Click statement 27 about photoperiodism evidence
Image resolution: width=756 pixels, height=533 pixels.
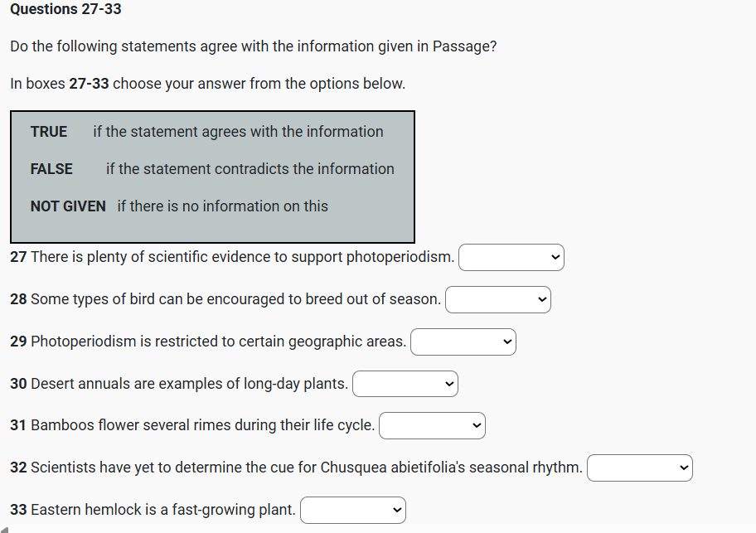pyautogui.click(x=232, y=257)
